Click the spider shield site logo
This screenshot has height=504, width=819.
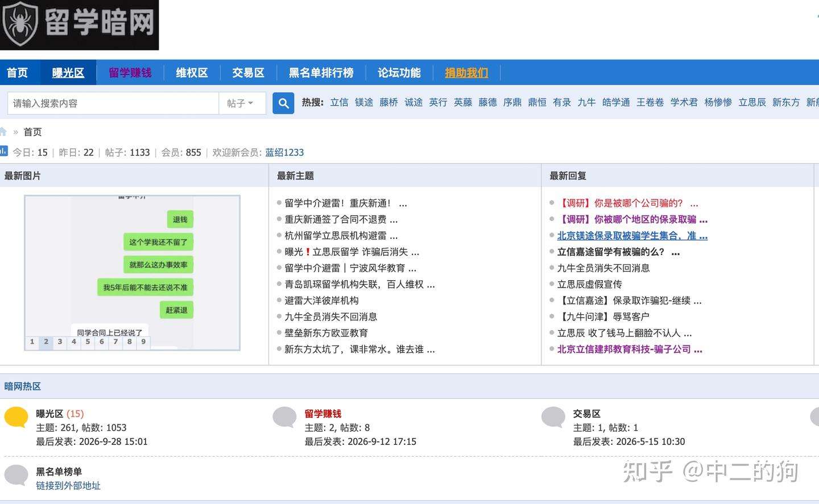[79, 25]
